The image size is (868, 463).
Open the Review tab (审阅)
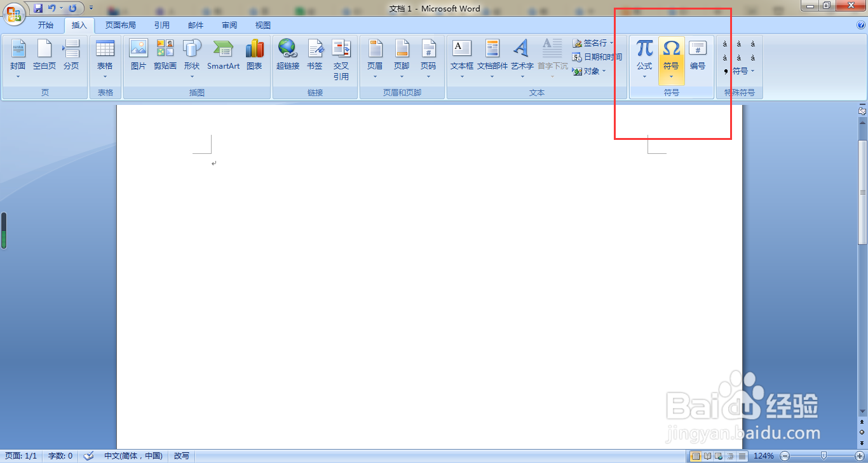pos(229,25)
